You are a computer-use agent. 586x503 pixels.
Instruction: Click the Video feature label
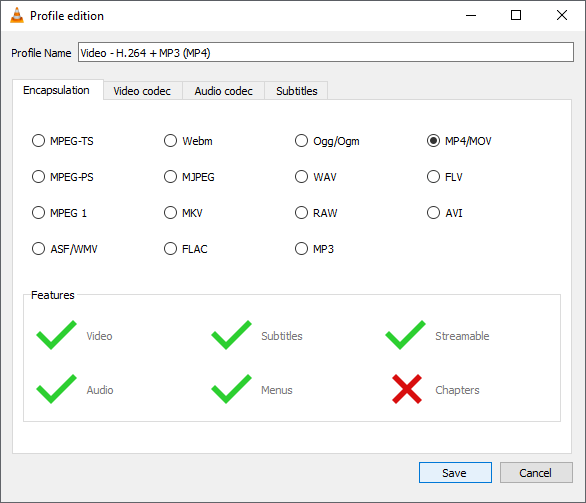click(99, 336)
